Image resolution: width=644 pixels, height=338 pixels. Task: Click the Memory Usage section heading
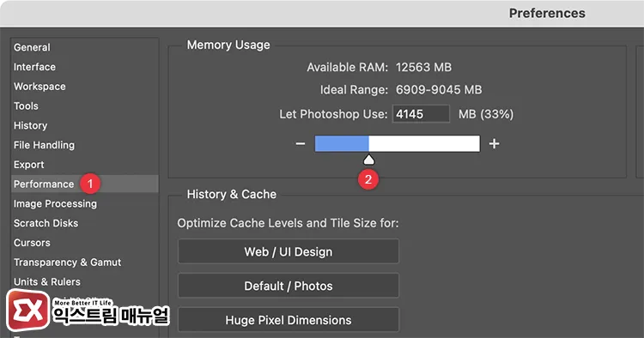(x=228, y=45)
